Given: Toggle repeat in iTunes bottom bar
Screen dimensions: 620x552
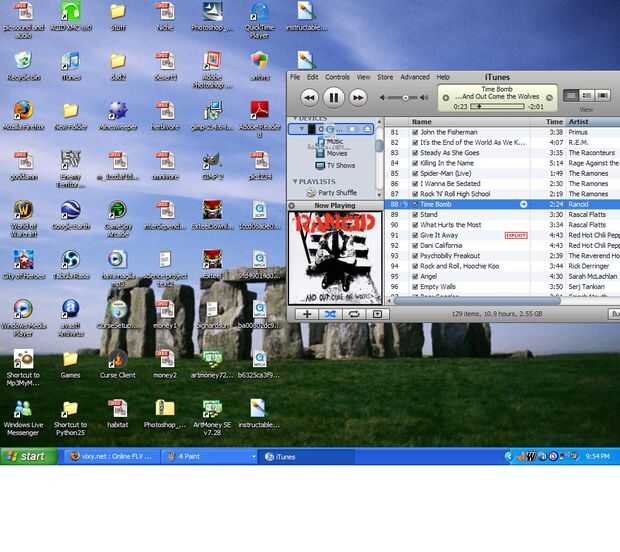Looking at the screenshot, I should tap(353, 314).
